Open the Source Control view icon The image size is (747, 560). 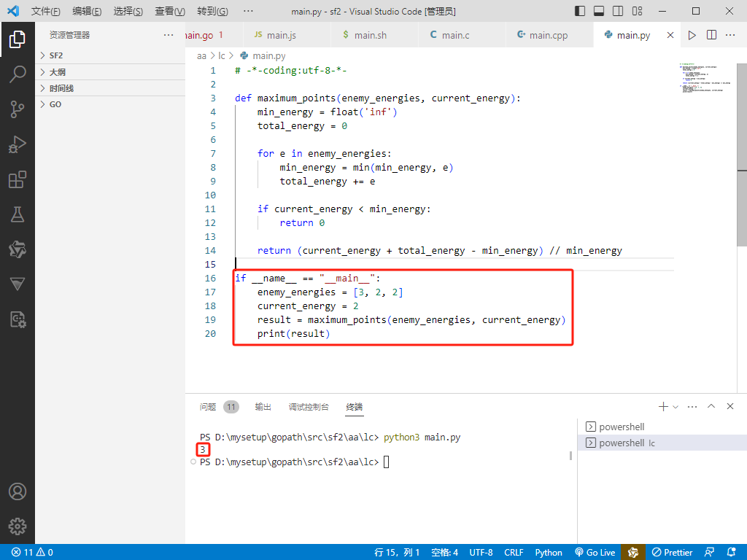(18, 109)
